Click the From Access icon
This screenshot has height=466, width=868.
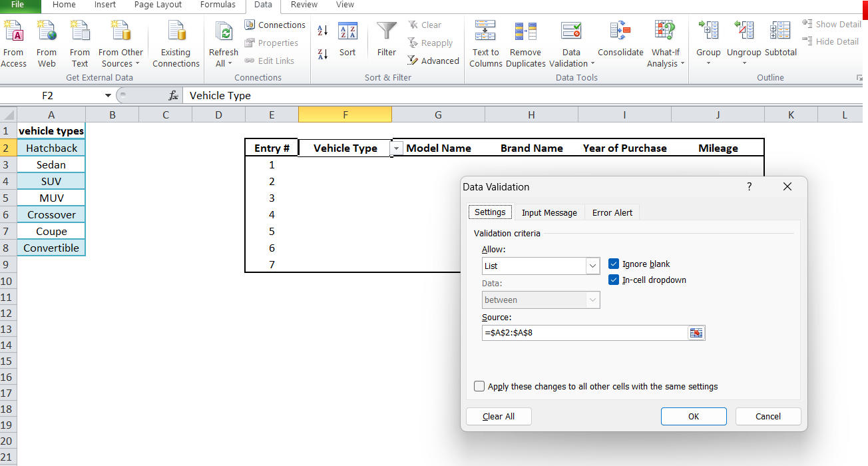[x=13, y=32]
